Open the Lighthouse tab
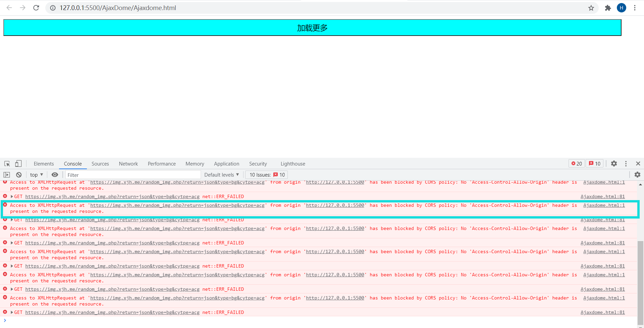Viewport: 644px width, 328px height. [x=293, y=163]
